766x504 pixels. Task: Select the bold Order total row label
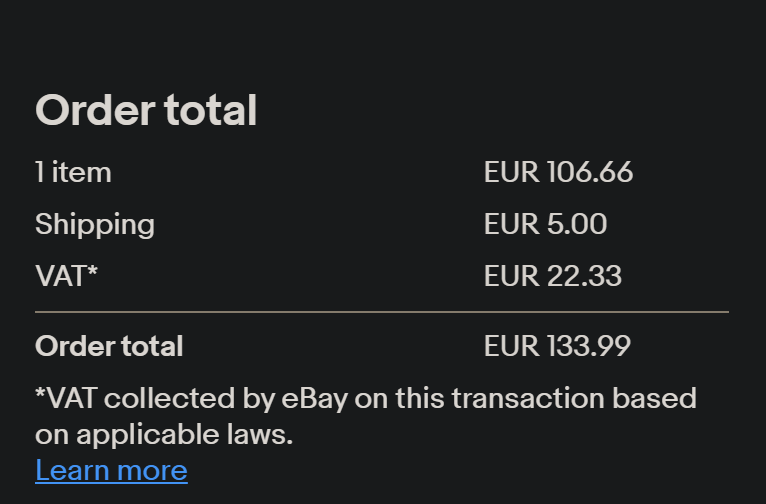109,346
